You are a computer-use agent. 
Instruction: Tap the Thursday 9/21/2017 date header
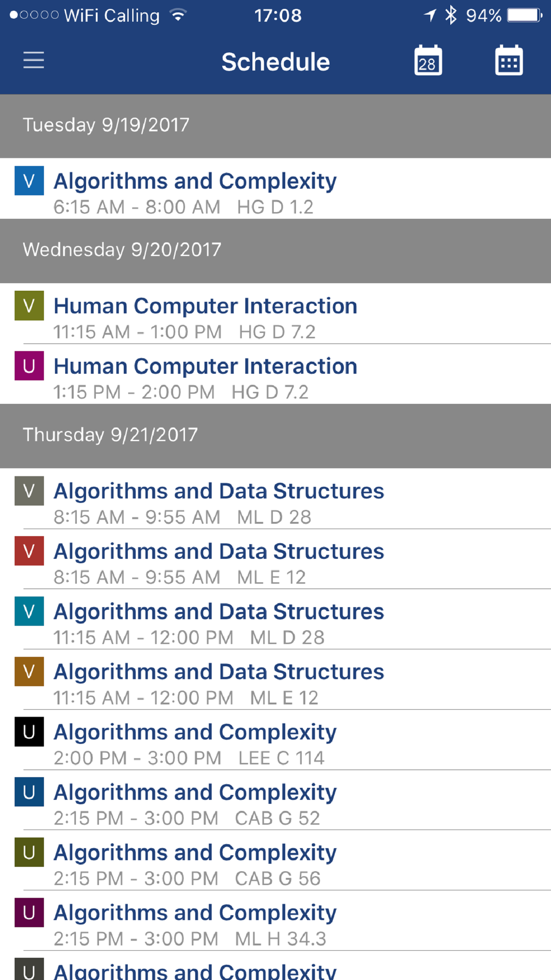point(110,435)
